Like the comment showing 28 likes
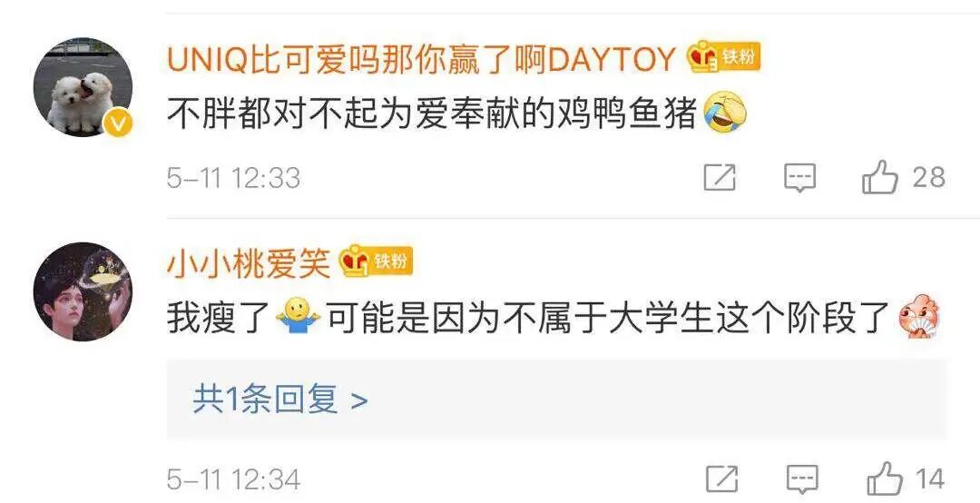This screenshot has width=980, height=503. 880,177
